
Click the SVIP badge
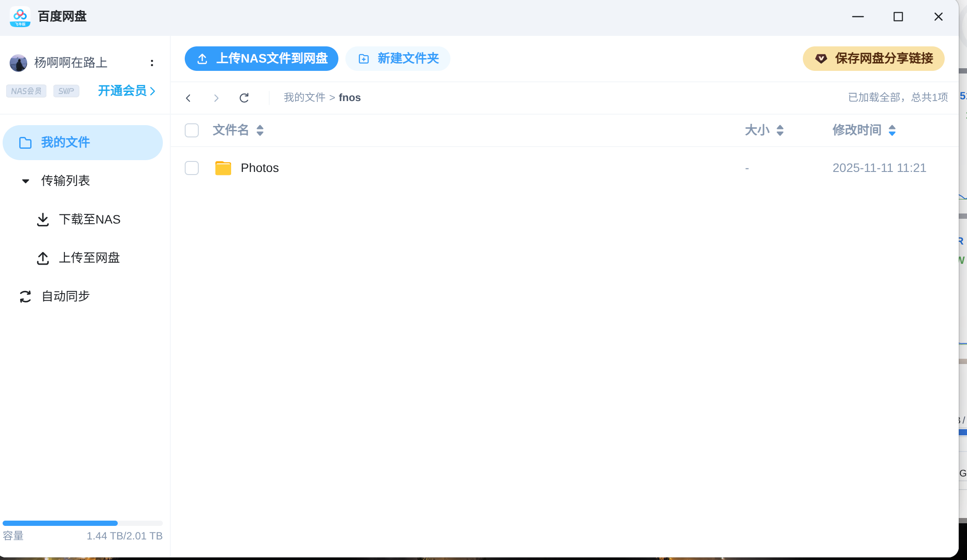pyautogui.click(x=66, y=91)
